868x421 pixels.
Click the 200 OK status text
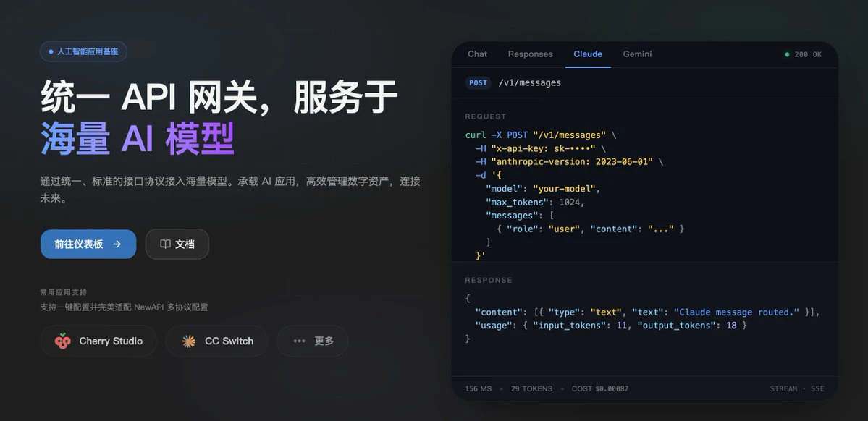pyautogui.click(x=808, y=54)
